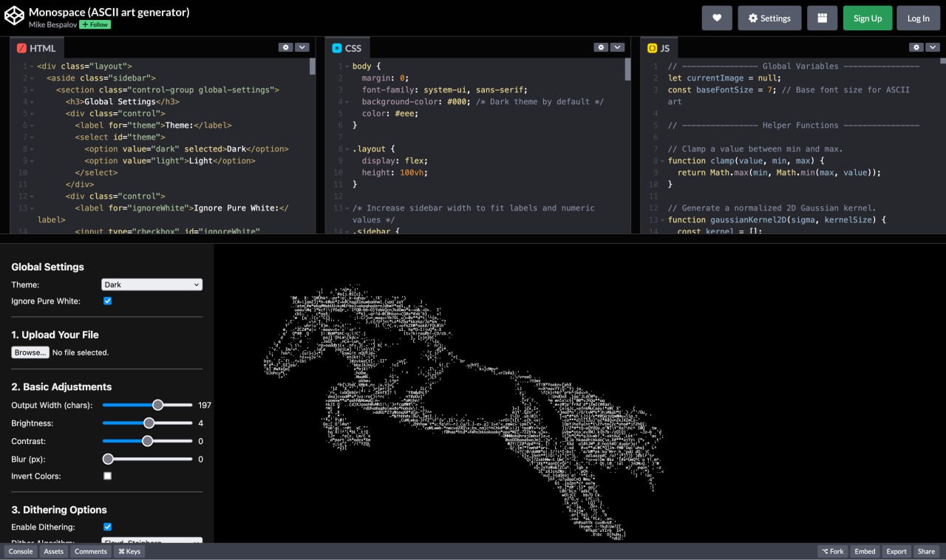
Task: Collapse HTML line 1 layout div fold arrow
Action: (x=33, y=66)
